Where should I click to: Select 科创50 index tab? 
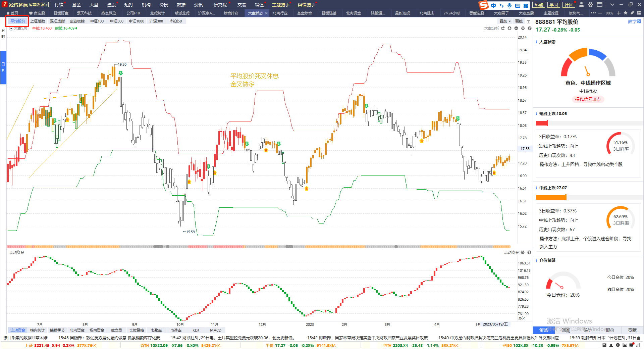tap(176, 21)
